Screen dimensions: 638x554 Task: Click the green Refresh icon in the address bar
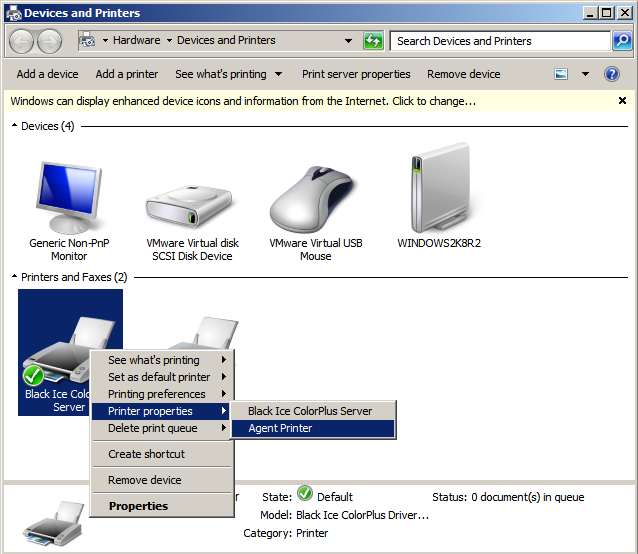pos(373,41)
